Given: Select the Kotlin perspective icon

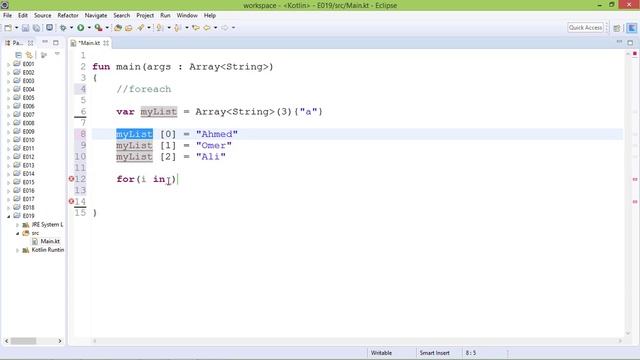Looking at the screenshot, I should click(632, 28).
